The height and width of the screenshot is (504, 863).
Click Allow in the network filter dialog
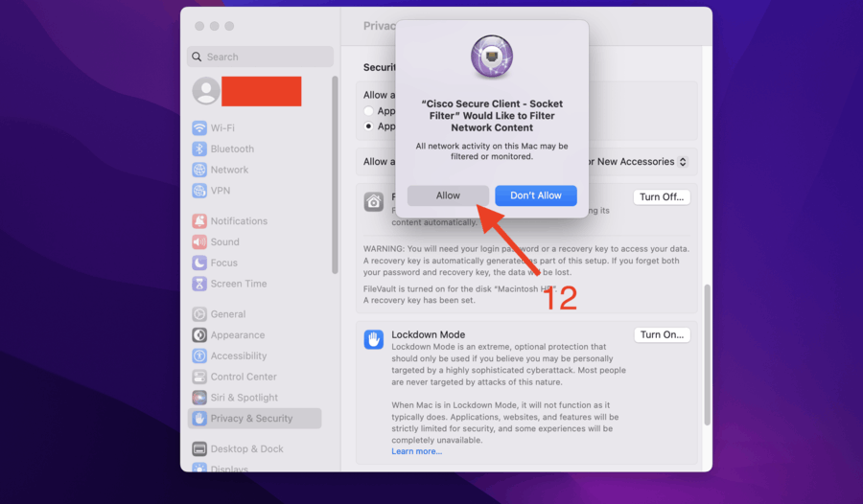tap(448, 195)
